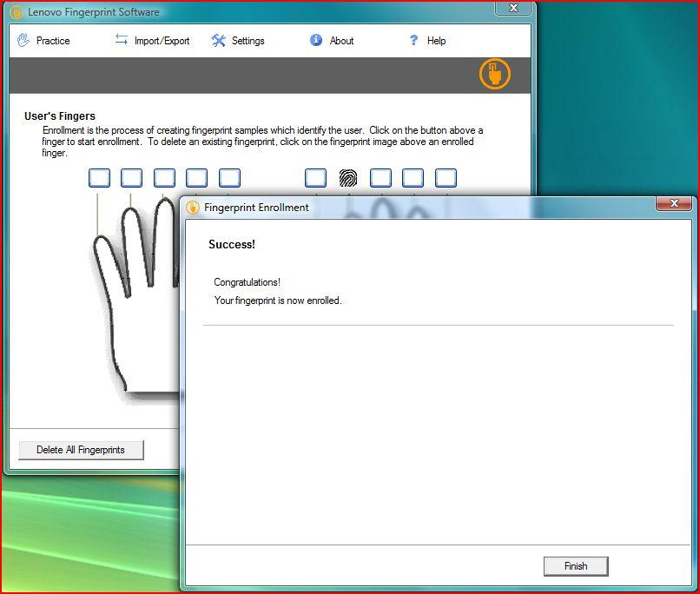The width and height of the screenshot is (700, 594).
Task: Click "Your fingerprint is now enrolled." text
Action: (x=278, y=300)
